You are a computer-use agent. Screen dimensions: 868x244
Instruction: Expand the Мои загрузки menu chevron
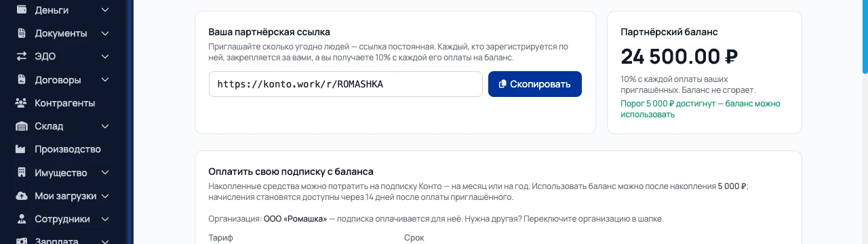pyautogui.click(x=105, y=196)
